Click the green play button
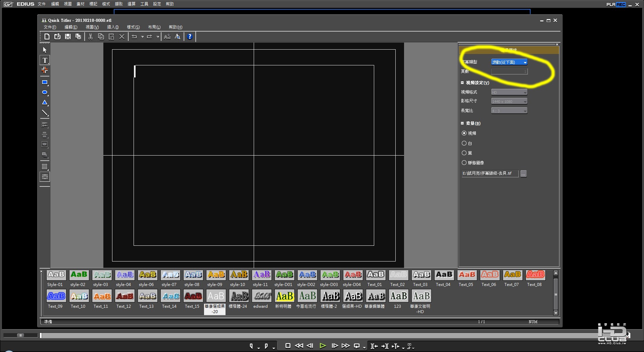The image size is (644, 352). click(x=323, y=346)
